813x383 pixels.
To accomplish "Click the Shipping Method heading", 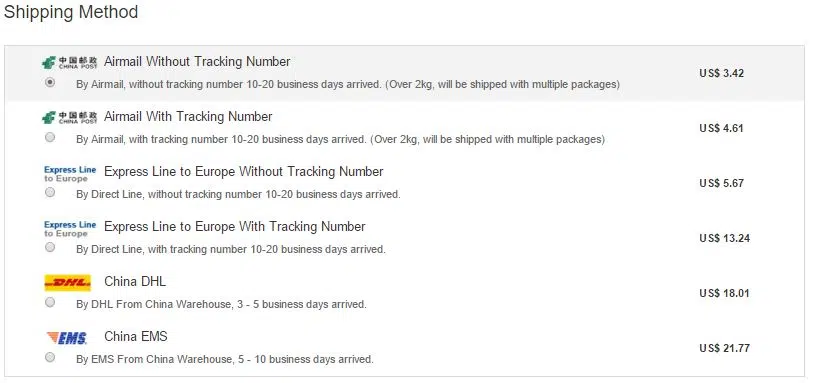I will coord(71,12).
